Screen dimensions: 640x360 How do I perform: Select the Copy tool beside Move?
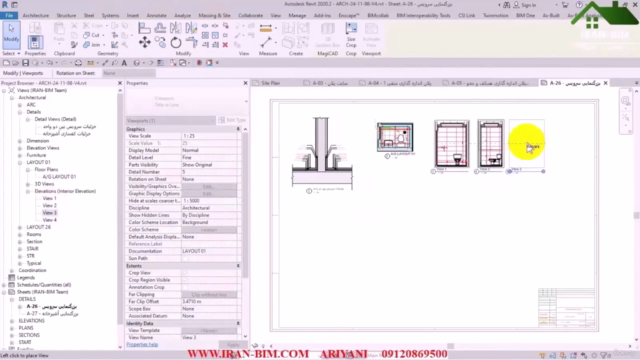pos(160,42)
